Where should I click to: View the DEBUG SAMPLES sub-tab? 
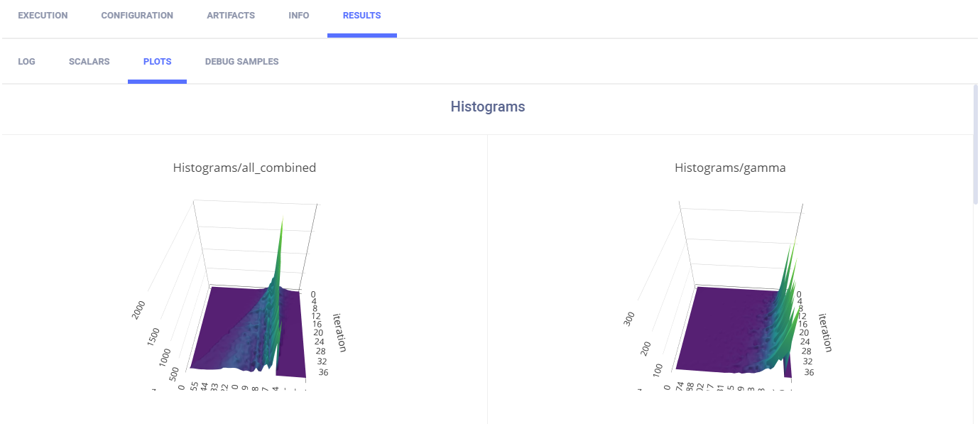[x=241, y=62]
